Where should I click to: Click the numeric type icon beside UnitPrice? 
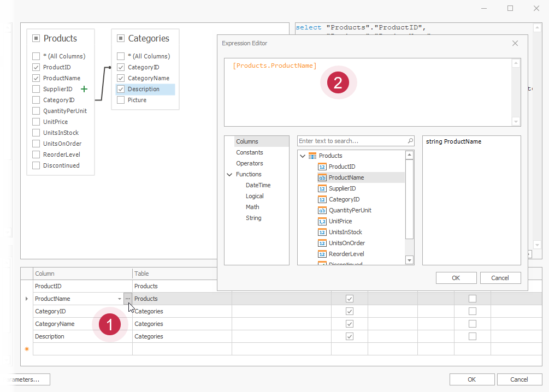click(x=321, y=221)
